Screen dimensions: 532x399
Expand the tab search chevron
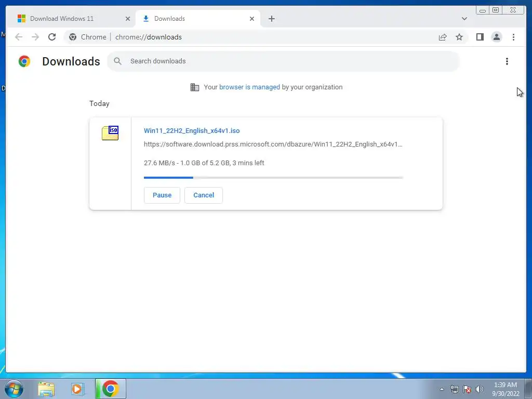(464, 19)
